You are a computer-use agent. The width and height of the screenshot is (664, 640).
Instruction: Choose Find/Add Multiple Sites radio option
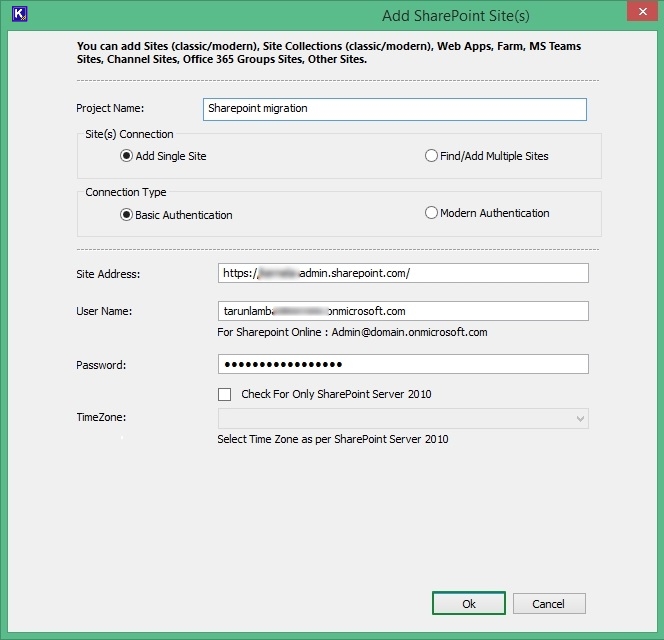[x=487, y=156]
